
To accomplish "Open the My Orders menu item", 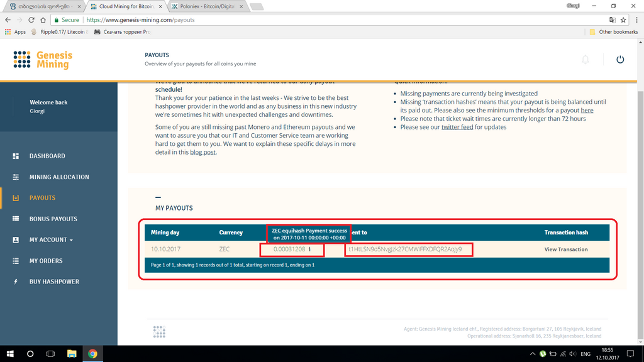I will [46, 261].
